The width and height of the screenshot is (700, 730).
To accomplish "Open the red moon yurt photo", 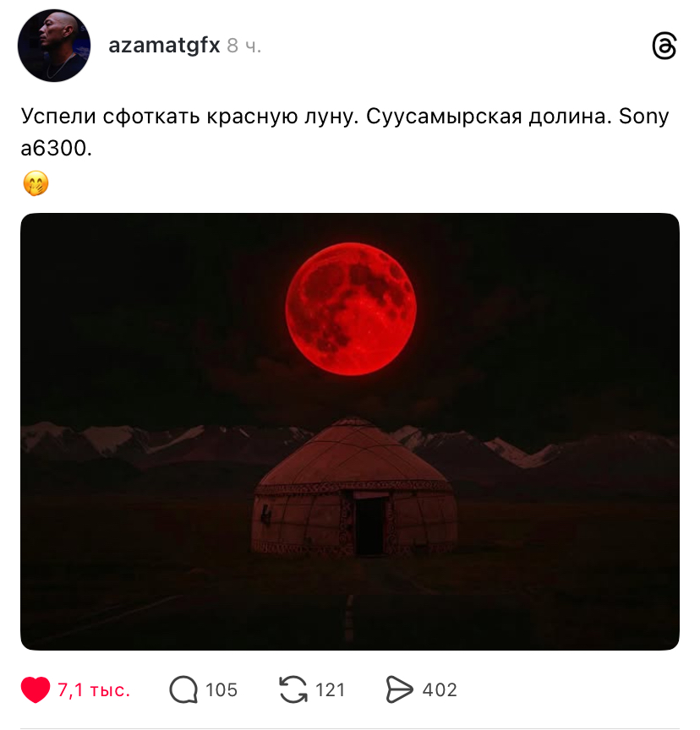I will tap(350, 432).
